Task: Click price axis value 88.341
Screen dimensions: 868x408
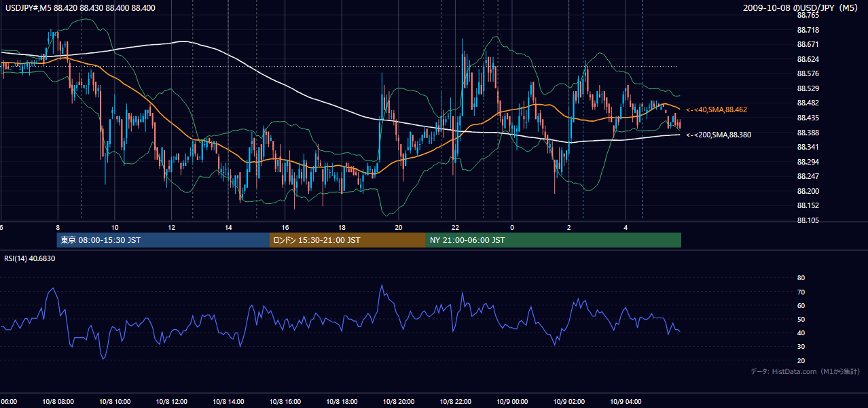Action: coord(808,147)
